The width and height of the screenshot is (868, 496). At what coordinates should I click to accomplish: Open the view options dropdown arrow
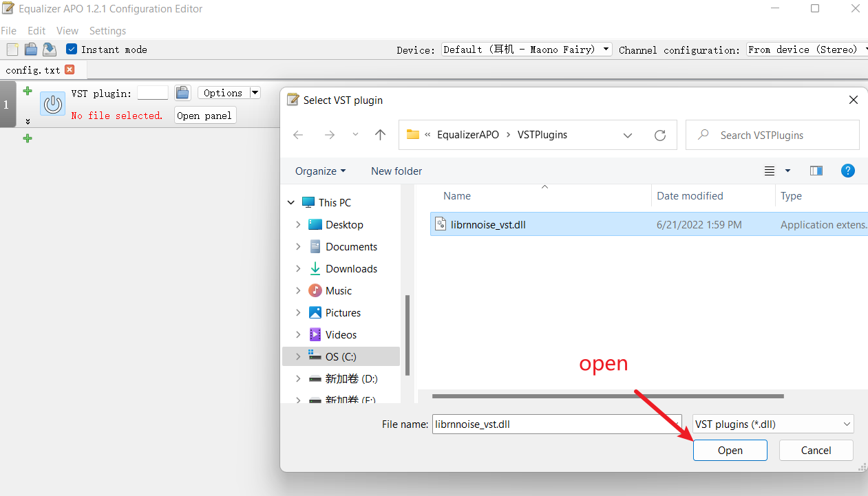click(788, 171)
